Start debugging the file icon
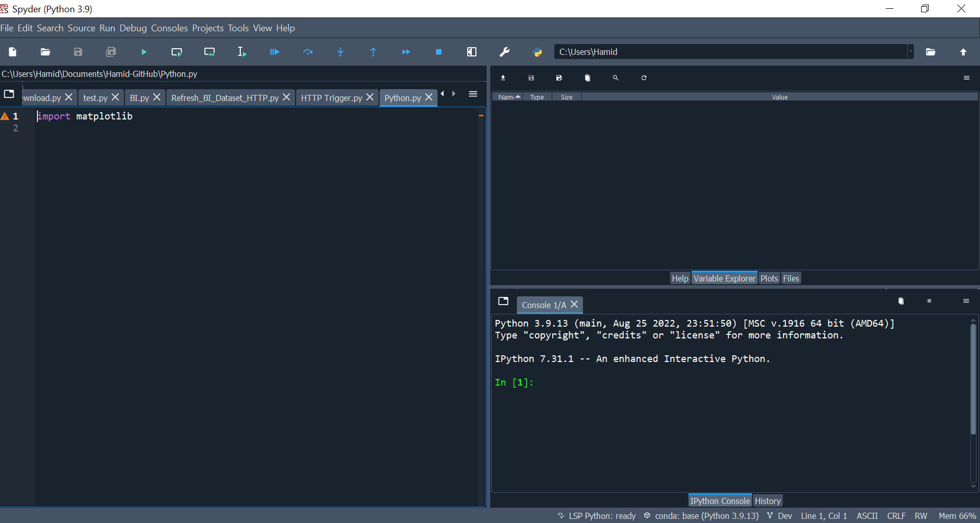This screenshot has width=980, height=523. tap(275, 52)
